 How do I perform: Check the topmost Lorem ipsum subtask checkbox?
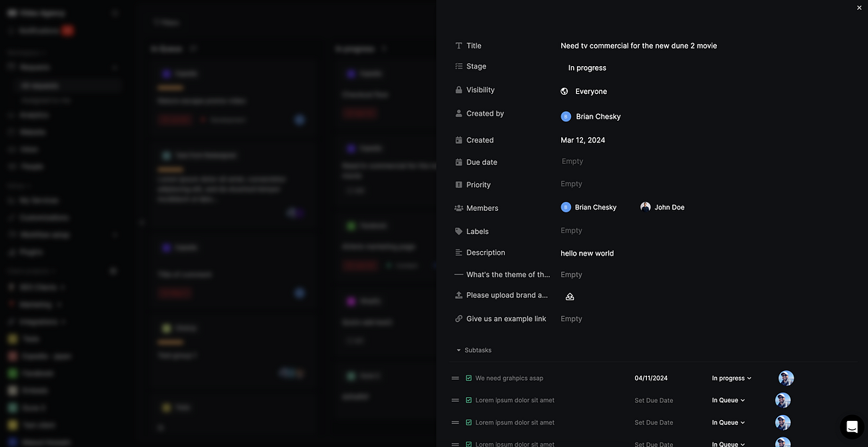tap(469, 401)
